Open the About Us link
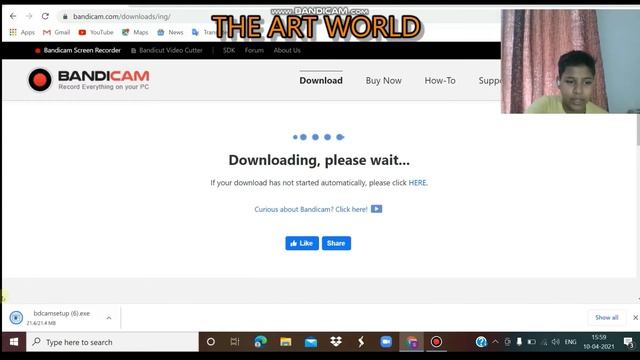 [x=287, y=51]
